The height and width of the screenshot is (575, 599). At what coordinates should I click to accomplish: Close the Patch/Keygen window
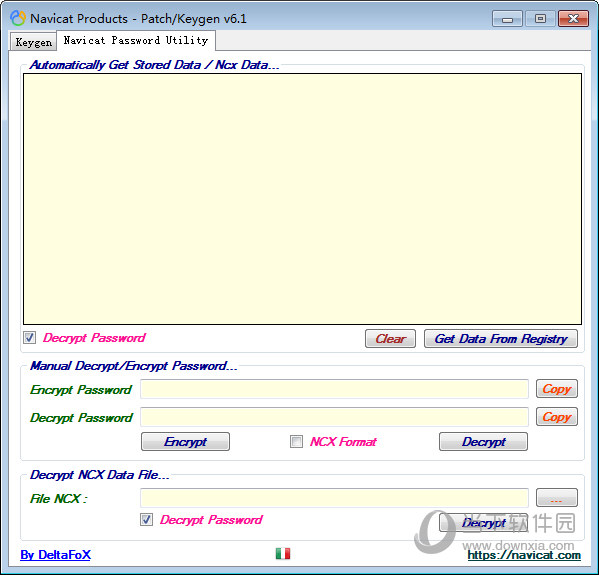(x=573, y=19)
